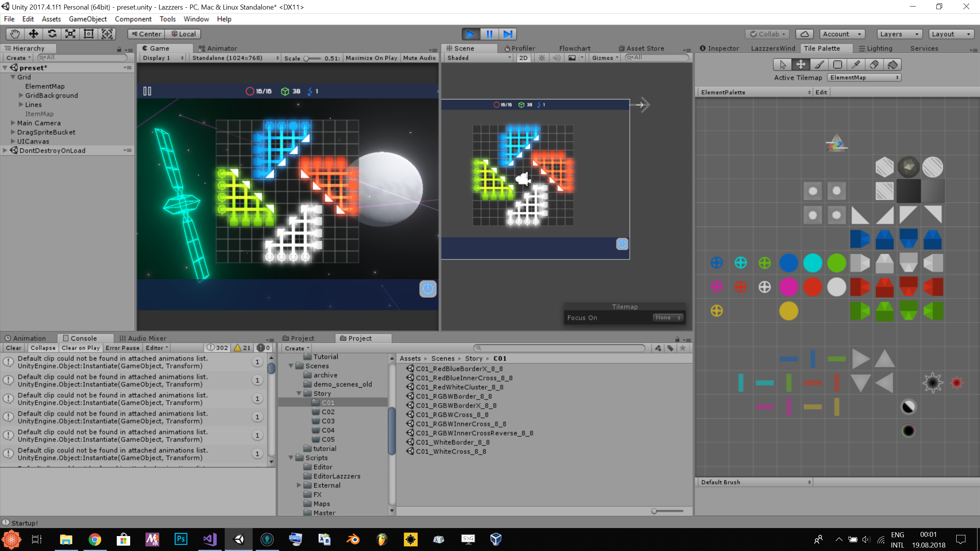
Task: Click the Tile Palette paintbrush tool
Action: 819,65
